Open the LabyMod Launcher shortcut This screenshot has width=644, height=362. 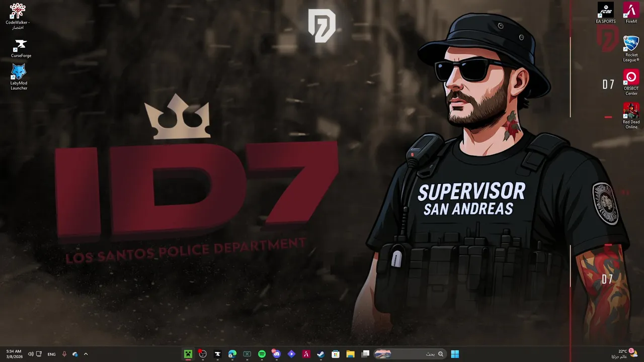point(19,77)
